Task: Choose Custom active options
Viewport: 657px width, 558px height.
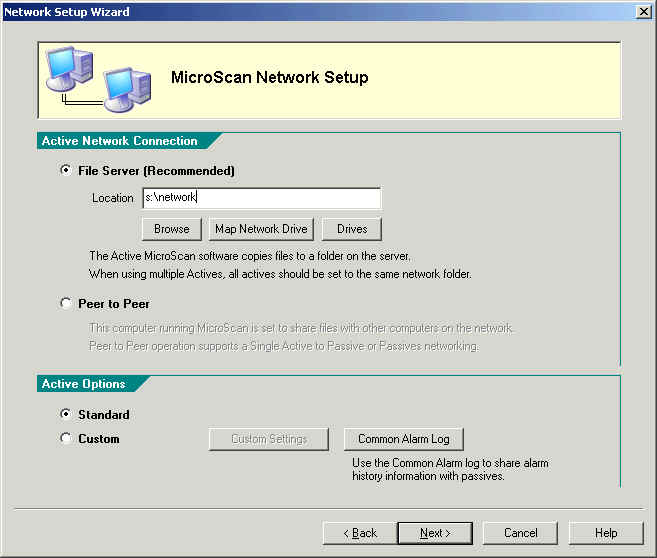Action: click(66, 438)
